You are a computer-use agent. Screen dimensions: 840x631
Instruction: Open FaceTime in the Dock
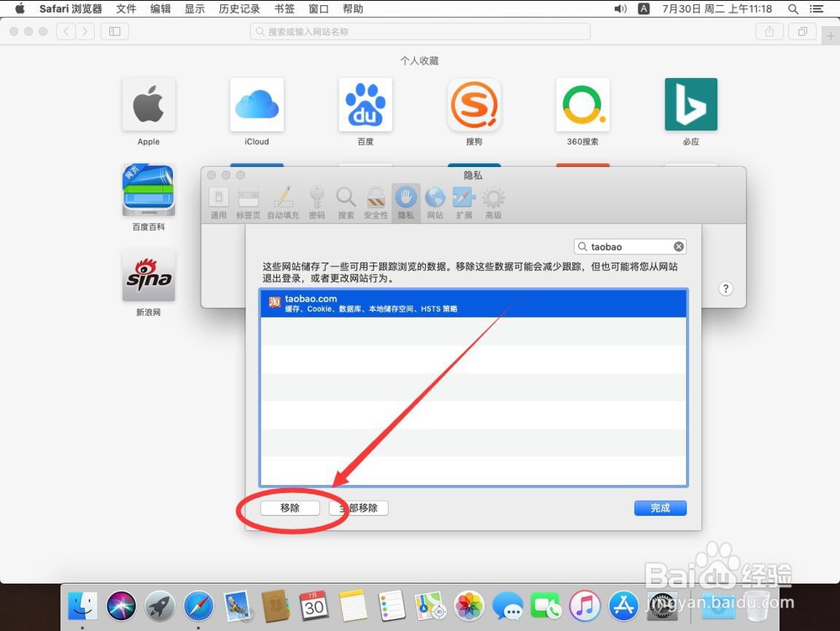click(546, 606)
